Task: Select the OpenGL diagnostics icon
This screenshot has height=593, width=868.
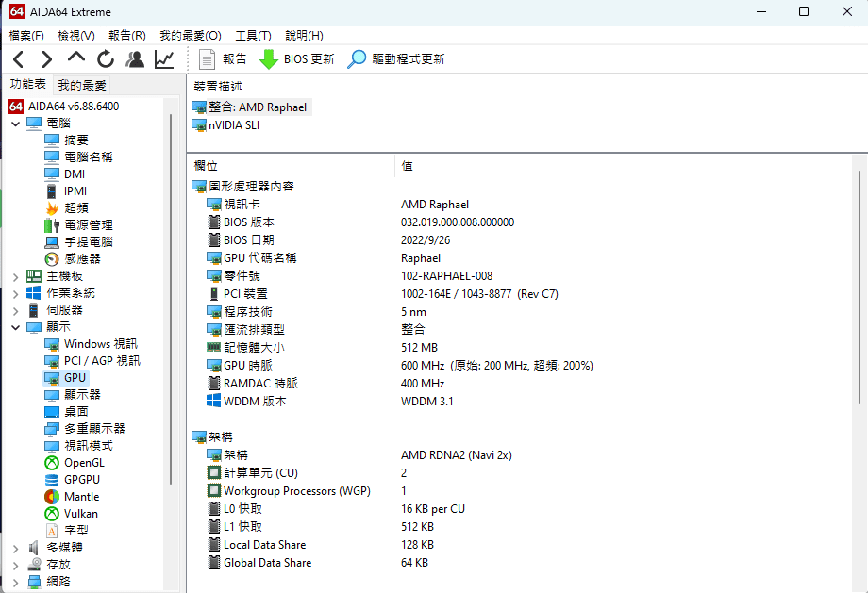Action: click(x=51, y=462)
